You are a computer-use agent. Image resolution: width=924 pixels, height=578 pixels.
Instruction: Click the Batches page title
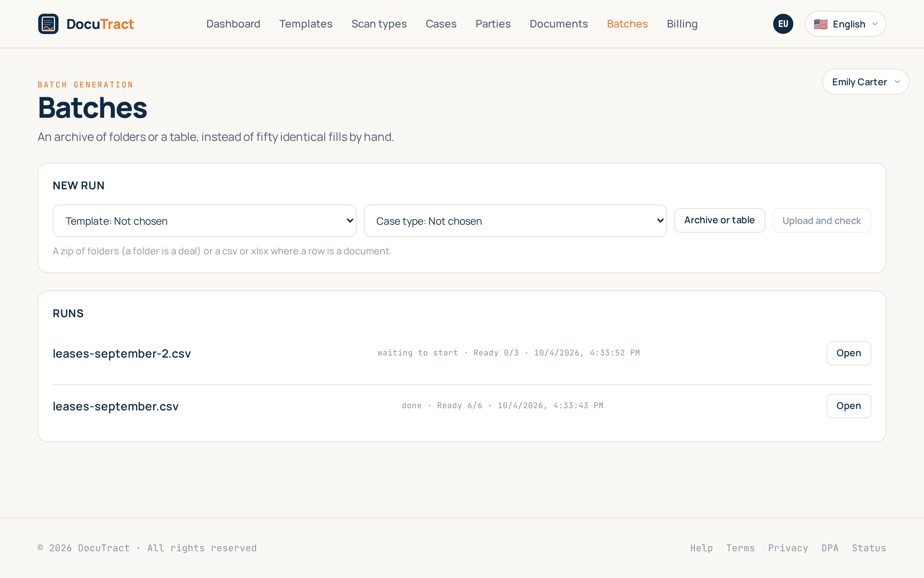click(92, 108)
